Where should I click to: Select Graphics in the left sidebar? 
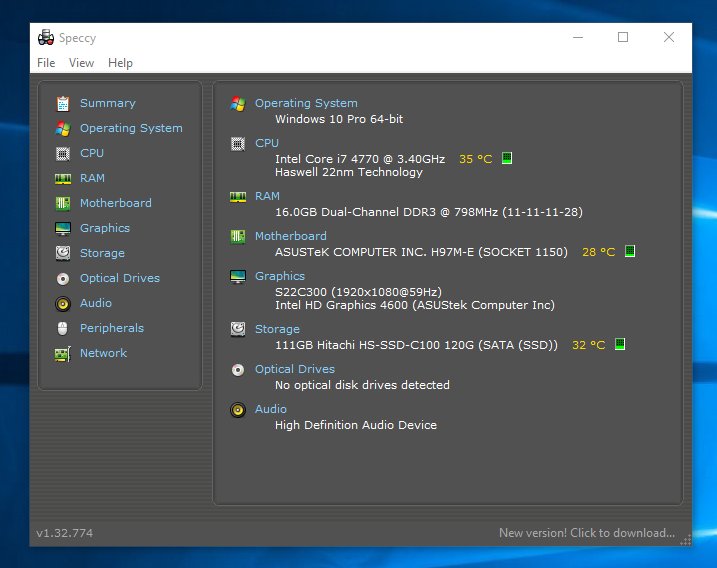point(104,228)
